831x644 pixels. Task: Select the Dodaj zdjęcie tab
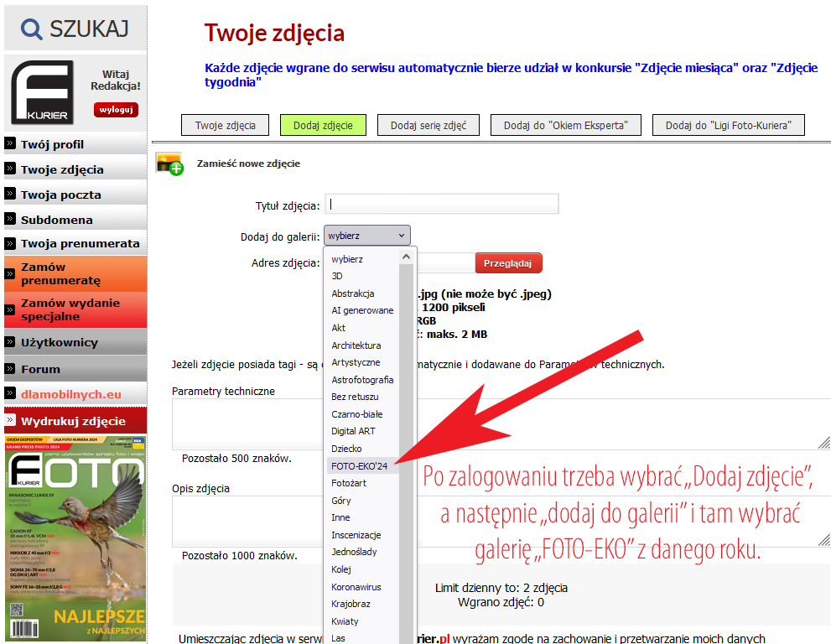click(x=323, y=126)
